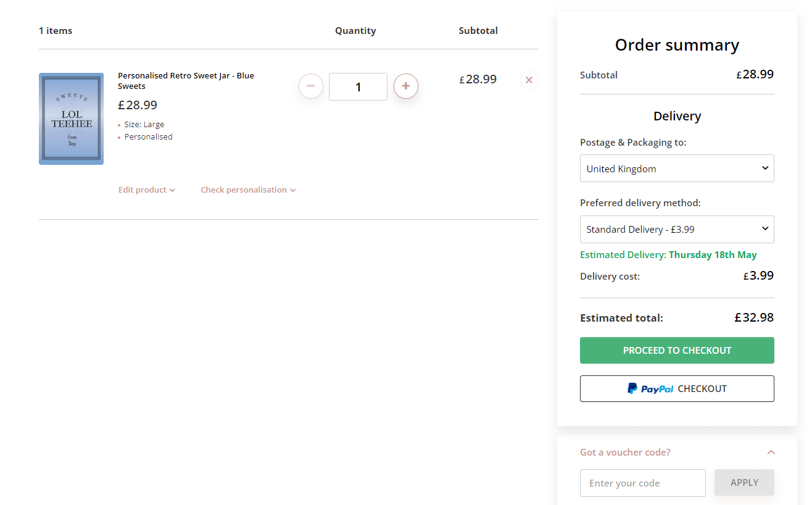Select the product title link

pyautogui.click(x=185, y=80)
